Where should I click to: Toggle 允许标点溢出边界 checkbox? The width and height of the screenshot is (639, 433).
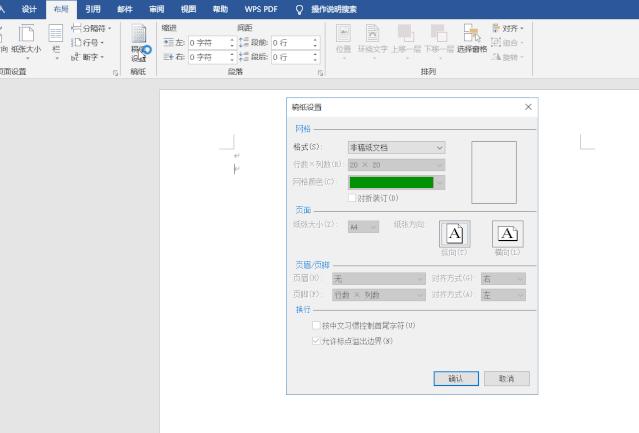316,341
